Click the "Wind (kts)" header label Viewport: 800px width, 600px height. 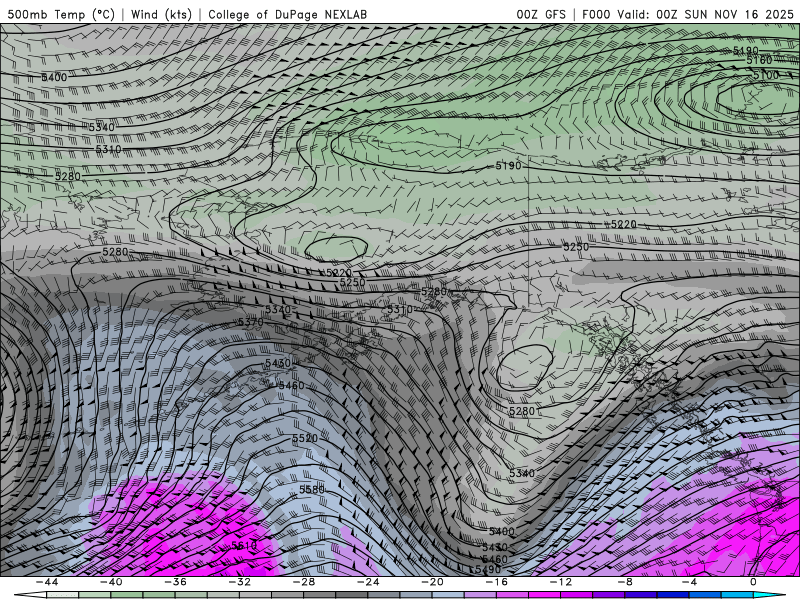click(x=161, y=14)
